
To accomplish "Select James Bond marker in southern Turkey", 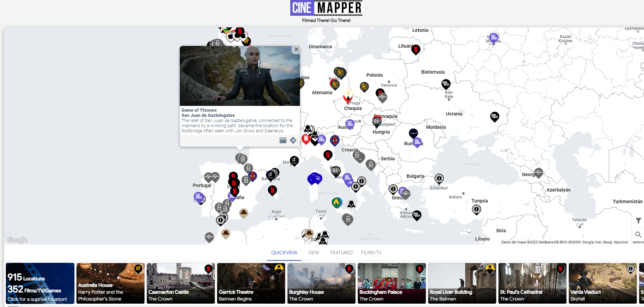I will (476, 209).
